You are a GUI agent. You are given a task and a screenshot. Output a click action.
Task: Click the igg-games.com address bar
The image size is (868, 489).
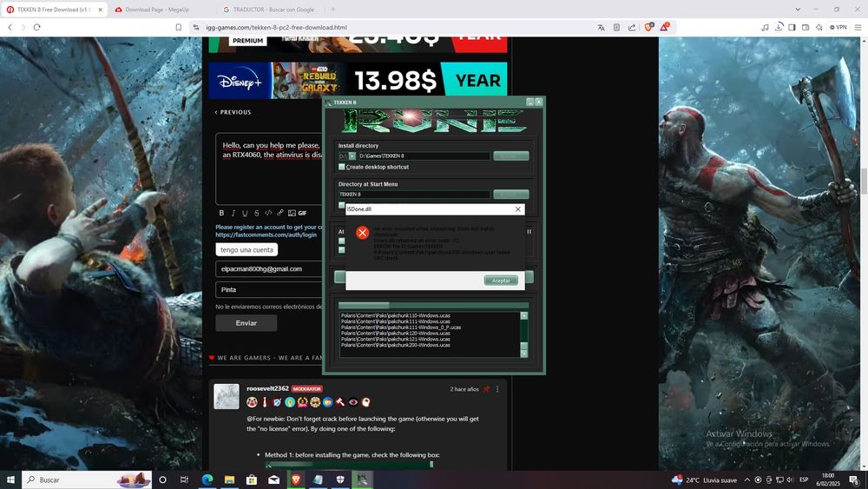tap(387, 27)
